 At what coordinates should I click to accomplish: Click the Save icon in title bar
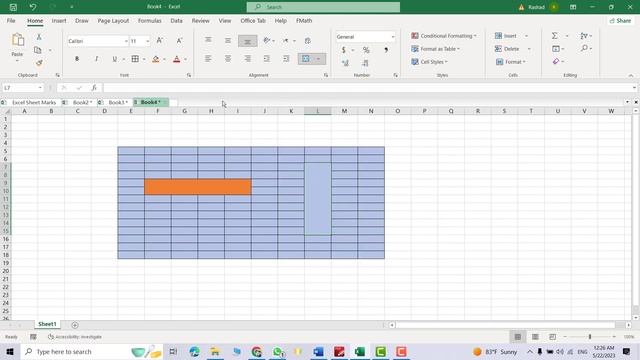coord(13,7)
